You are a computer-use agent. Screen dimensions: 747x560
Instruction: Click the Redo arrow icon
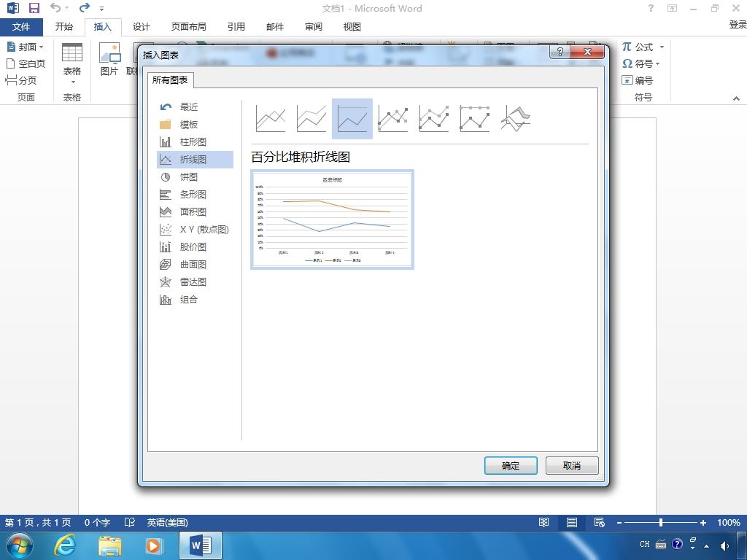(x=85, y=7)
